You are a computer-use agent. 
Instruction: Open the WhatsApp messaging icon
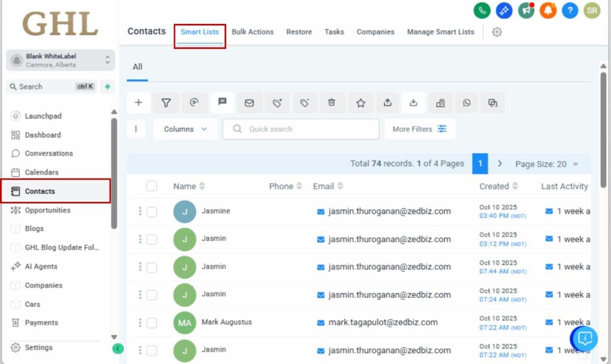pos(467,103)
